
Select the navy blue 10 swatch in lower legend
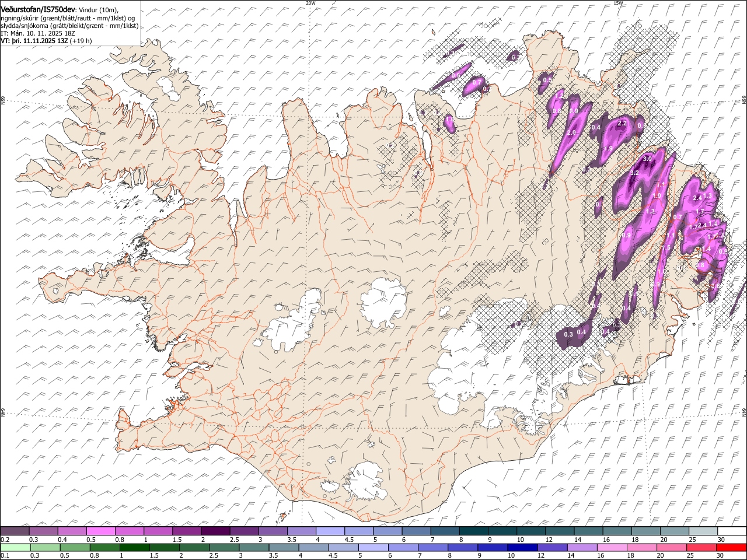pyautogui.click(x=522, y=547)
